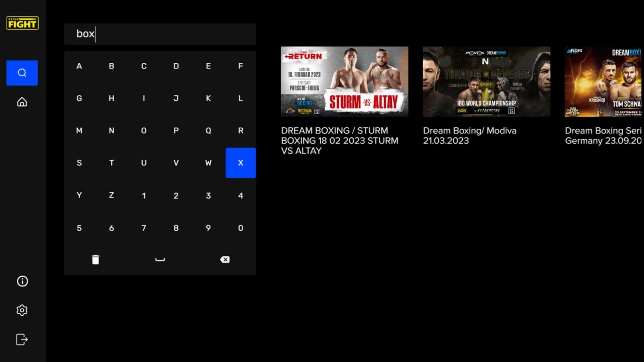Image resolution: width=644 pixels, height=362 pixels.
Task: Open Sturm vs Altay thumbnail
Action: pos(344,81)
